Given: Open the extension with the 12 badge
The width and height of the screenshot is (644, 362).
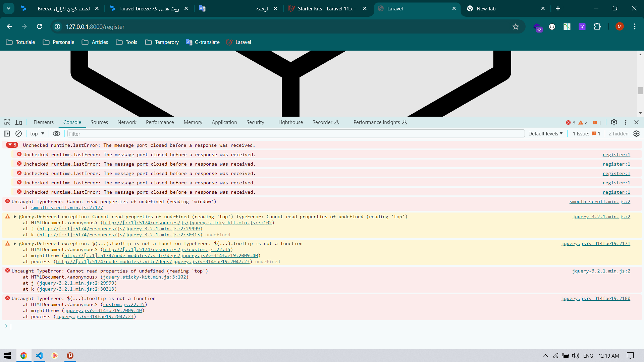Looking at the screenshot, I should tap(538, 27).
